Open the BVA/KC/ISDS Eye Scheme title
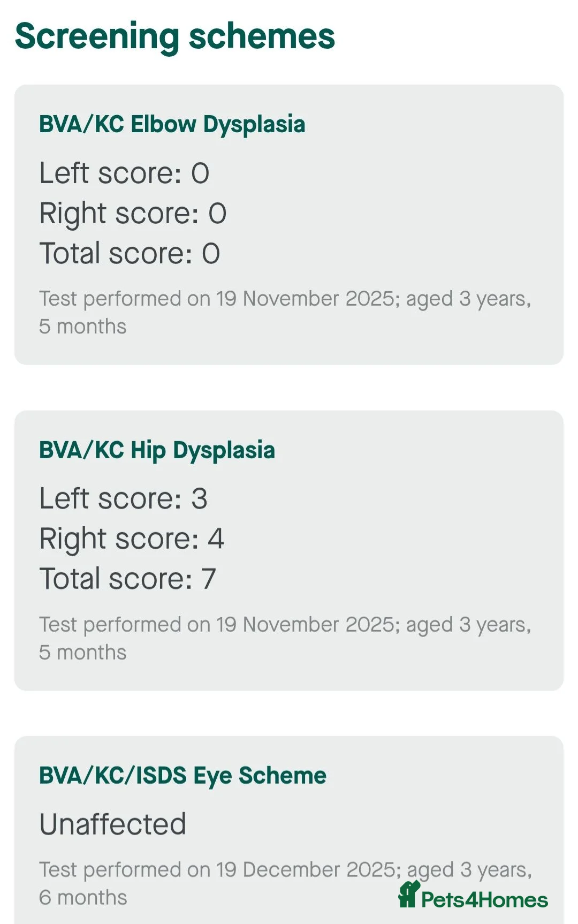The image size is (578, 924). tap(183, 776)
